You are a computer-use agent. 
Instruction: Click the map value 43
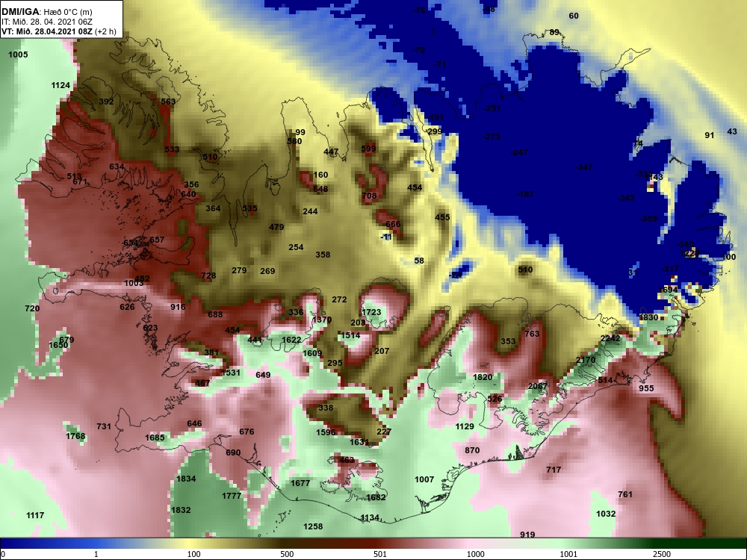[732, 132]
